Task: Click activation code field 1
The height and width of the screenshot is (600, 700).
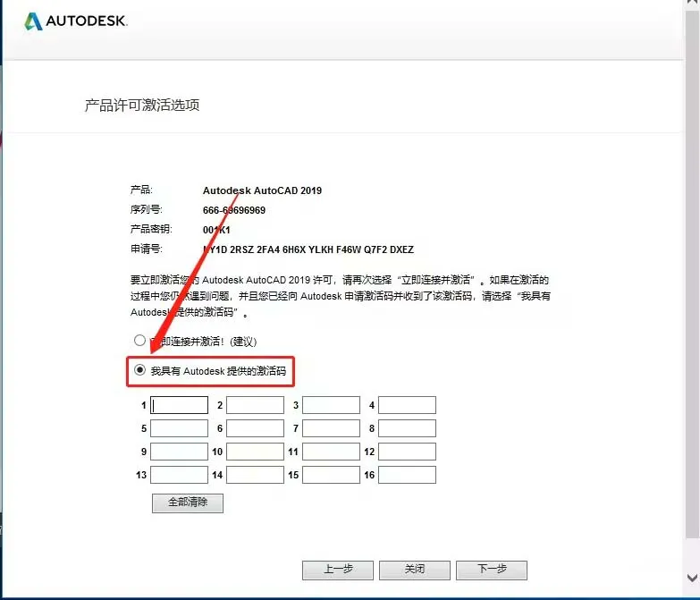Action: (x=179, y=405)
